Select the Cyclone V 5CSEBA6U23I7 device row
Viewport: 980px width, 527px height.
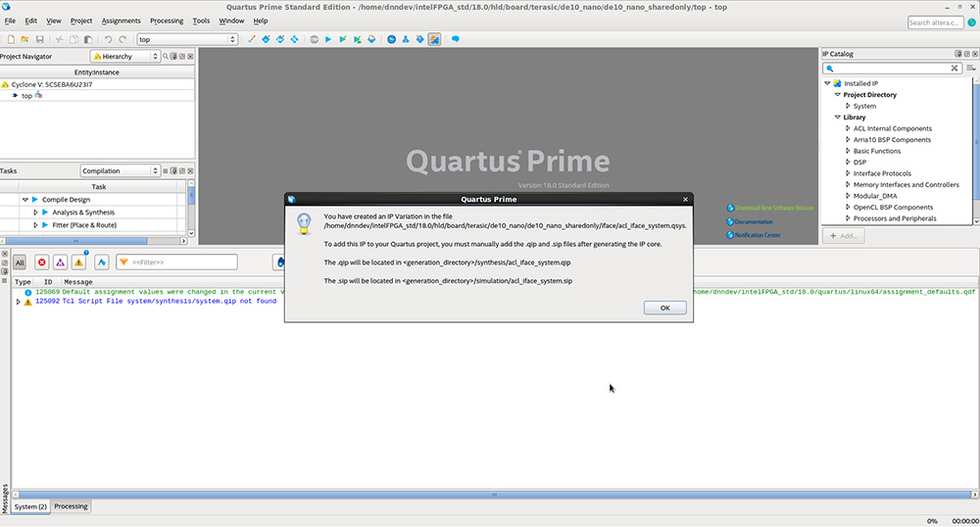point(97,84)
